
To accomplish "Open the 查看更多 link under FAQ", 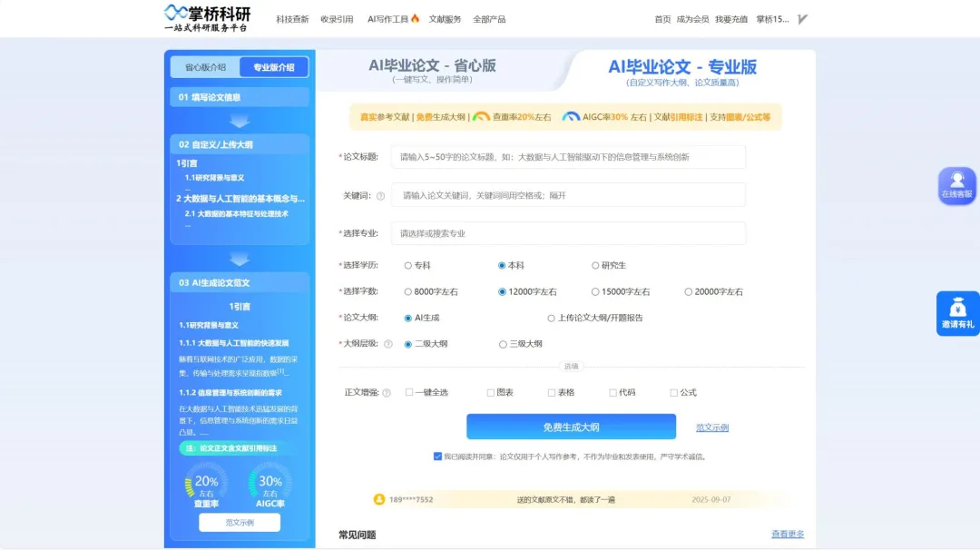I will 787,534.
